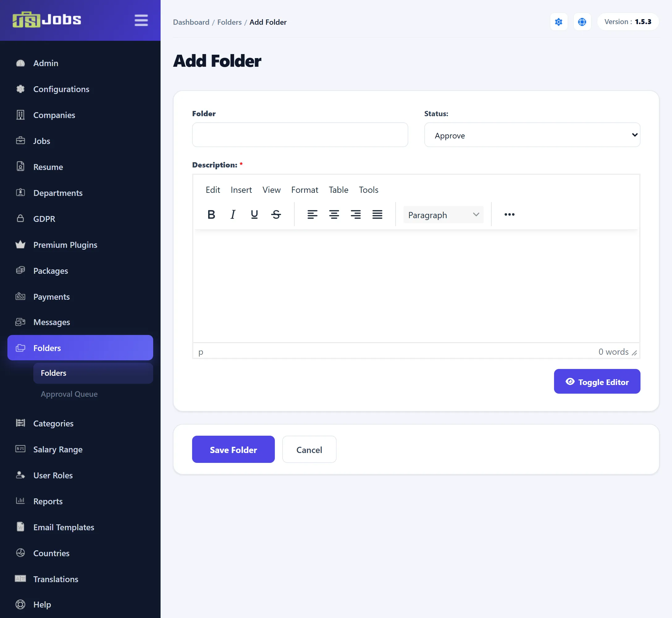Expand the Jobs sidebar item
The image size is (672, 618).
[x=80, y=141]
